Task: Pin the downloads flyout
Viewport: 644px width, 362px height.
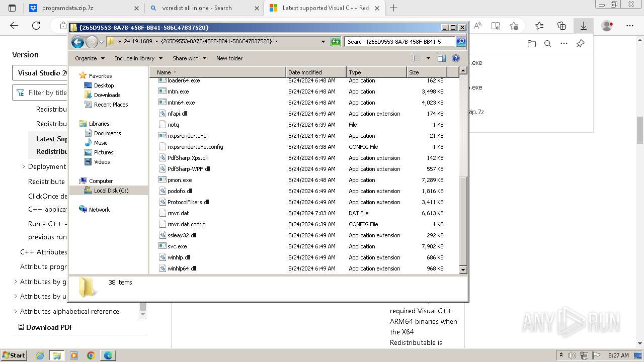Action: point(580,44)
